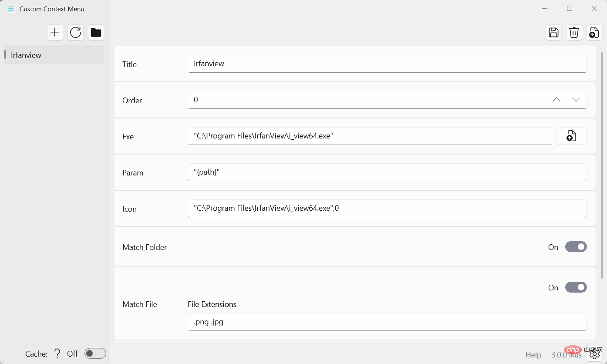Show cache help question mark

point(57,354)
